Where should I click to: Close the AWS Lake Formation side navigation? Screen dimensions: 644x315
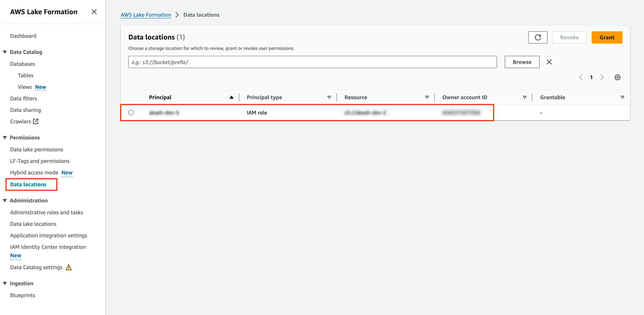94,12
